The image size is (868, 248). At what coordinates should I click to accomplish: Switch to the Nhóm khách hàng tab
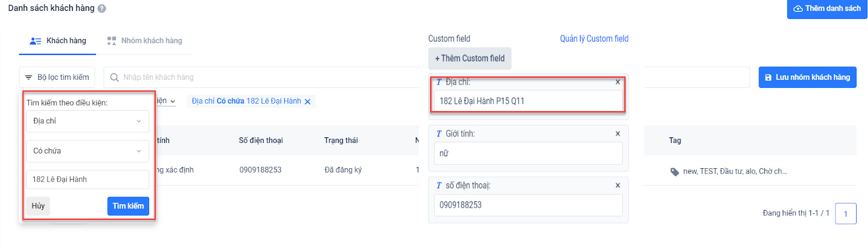tap(145, 41)
